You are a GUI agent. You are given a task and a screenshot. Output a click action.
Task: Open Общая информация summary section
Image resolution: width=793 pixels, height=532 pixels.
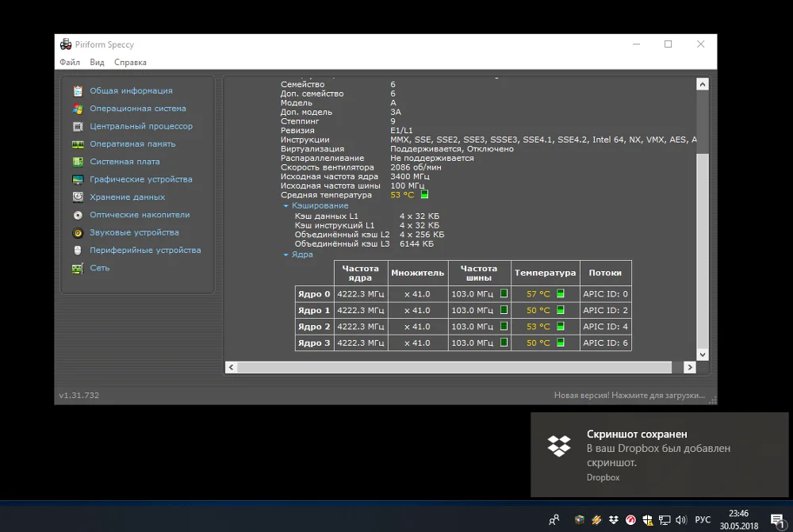(x=130, y=91)
